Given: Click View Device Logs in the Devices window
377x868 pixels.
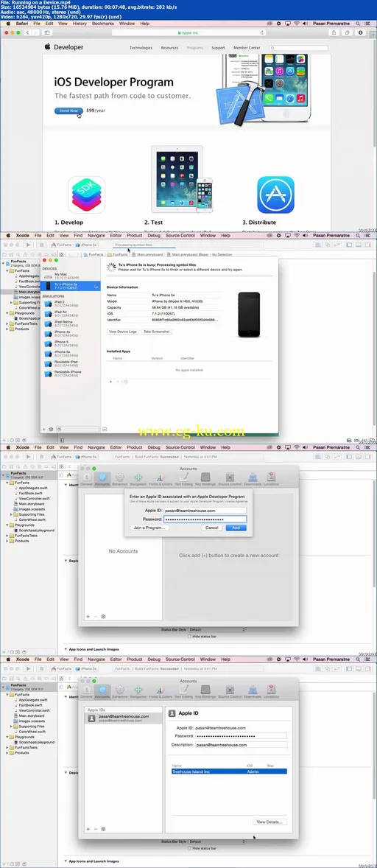Looking at the screenshot, I should (x=123, y=332).
